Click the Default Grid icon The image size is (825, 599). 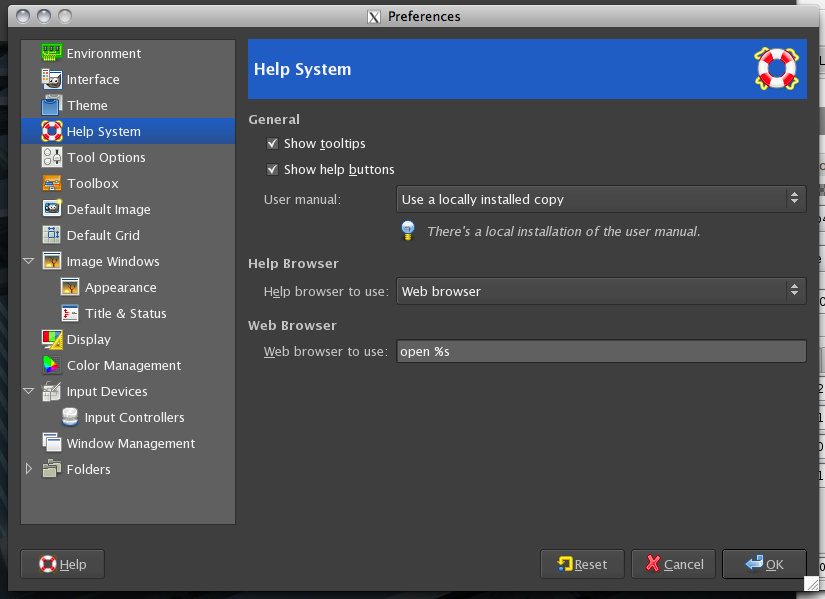coord(52,235)
